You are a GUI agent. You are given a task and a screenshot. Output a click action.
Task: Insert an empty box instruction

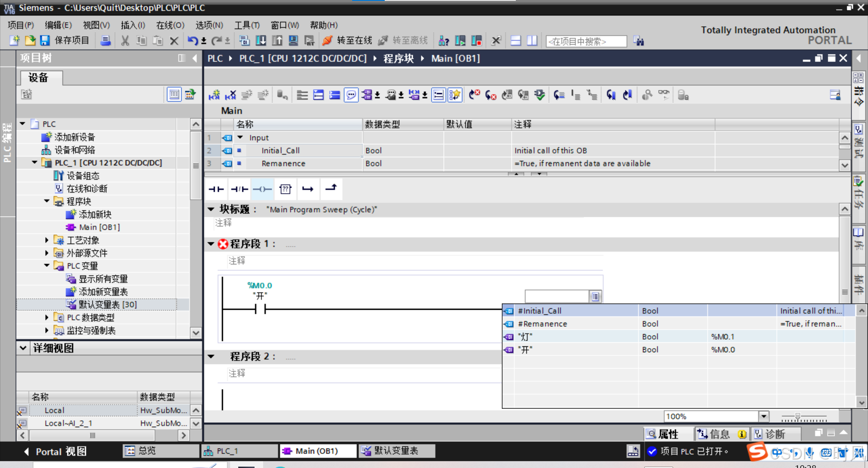pos(285,189)
